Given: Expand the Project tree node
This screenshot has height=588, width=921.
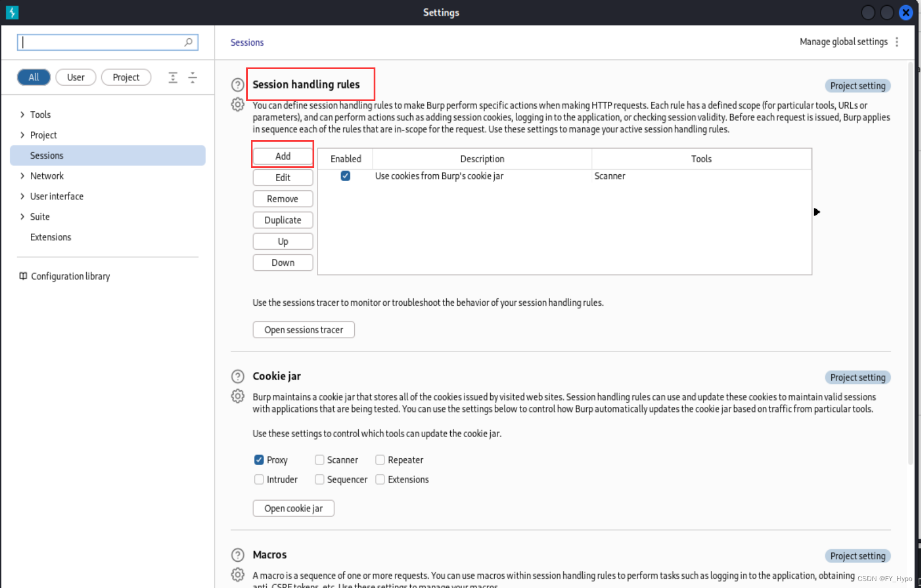Looking at the screenshot, I should [x=22, y=135].
